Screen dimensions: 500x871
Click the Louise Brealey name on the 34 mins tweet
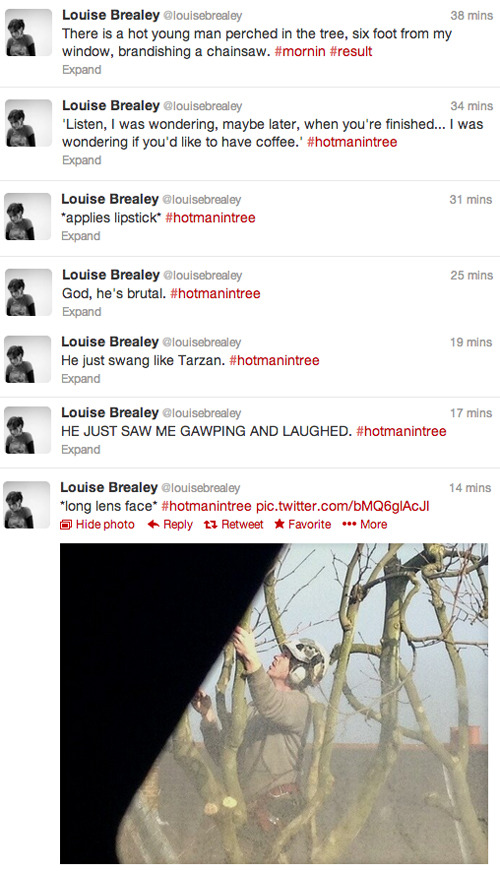[111, 106]
